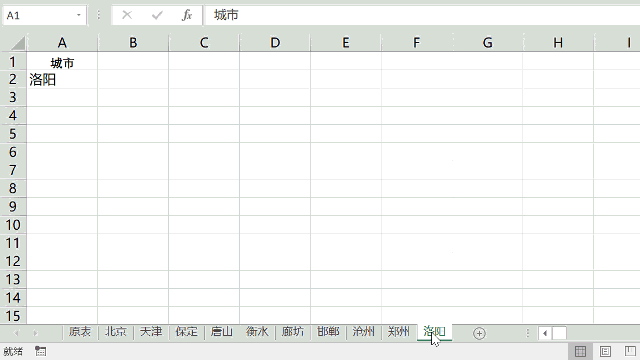The width and height of the screenshot is (640, 360).
Task: Click horizontal scrollbar left arrow
Action: (x=545, y=333)
